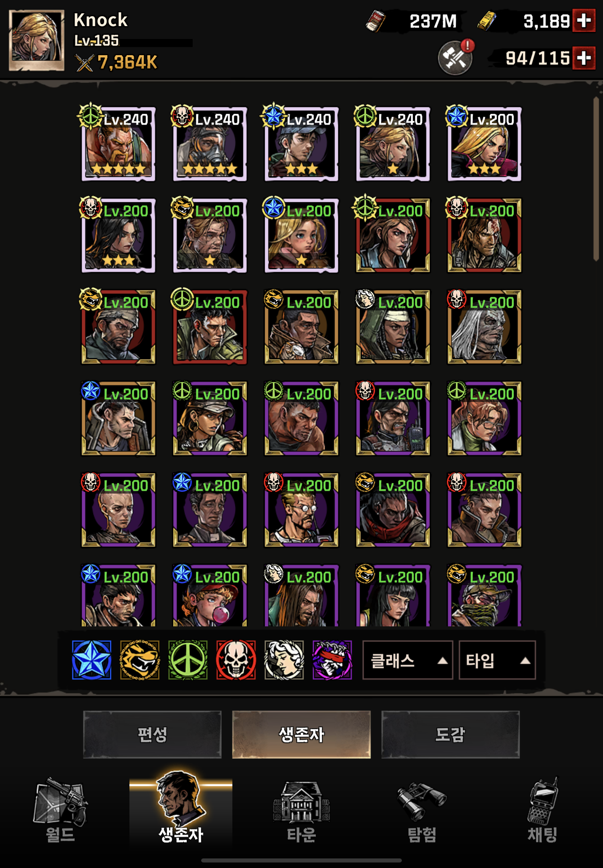Switch to the 도감 collection tab
Viewport: 603px width, 868px height.
pyautogui.click(x=450, y=734)
